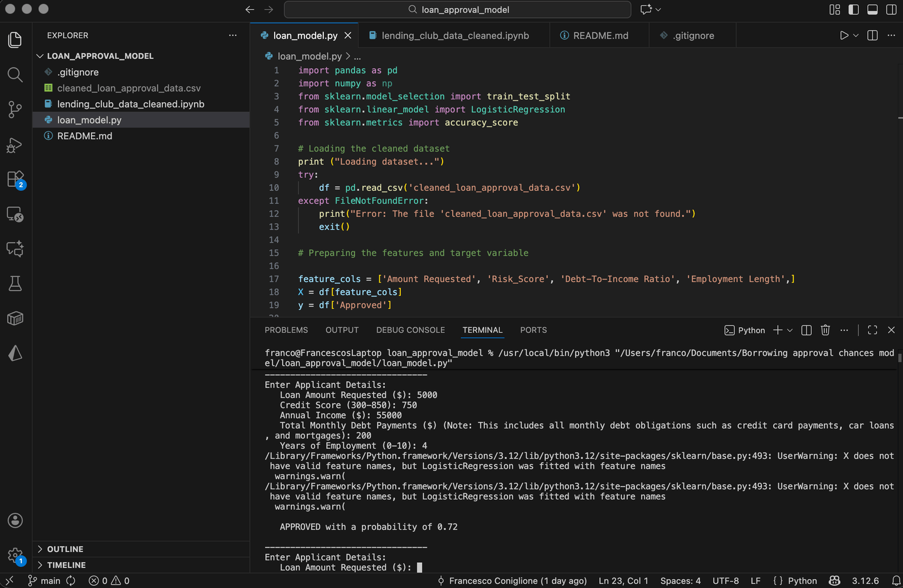Screen dimensions: 903x588
Task: Split the editor to the right
Action: pyautogui.click(x=872, y=36)
